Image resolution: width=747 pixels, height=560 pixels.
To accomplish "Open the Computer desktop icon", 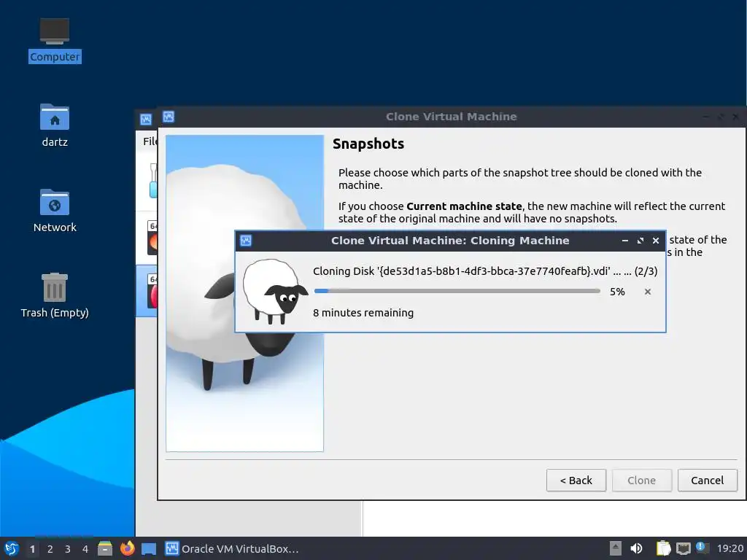I will click(55, 41).
